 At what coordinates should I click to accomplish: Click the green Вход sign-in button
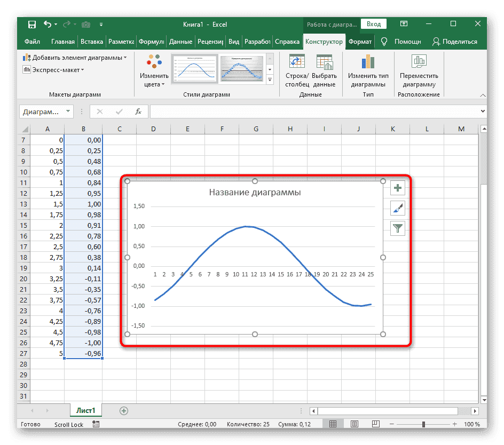[x=373, y=24]
